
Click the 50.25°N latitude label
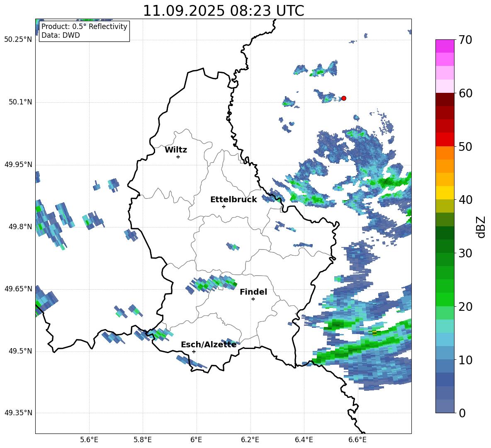18,40
